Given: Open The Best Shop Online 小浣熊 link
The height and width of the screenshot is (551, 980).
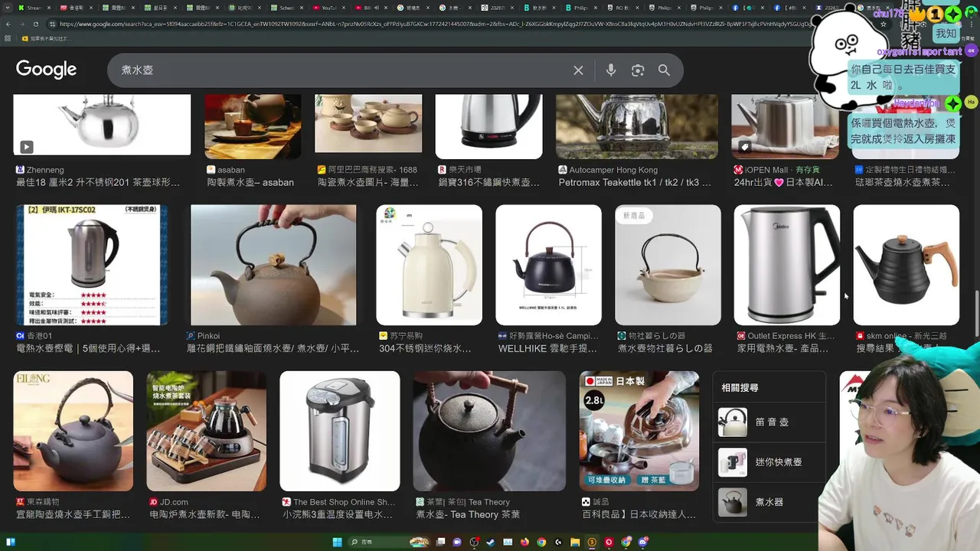Looking at the screenshot, I should point(339,514).
